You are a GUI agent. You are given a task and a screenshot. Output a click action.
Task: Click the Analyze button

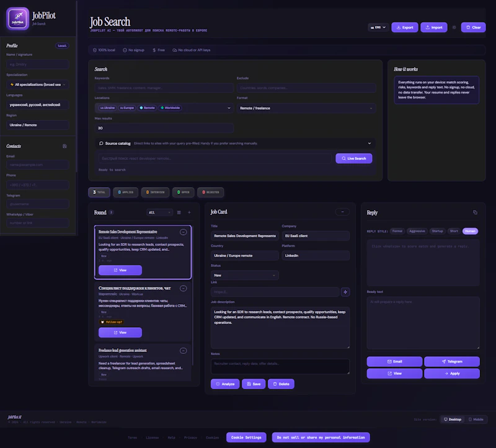[225, 384]
